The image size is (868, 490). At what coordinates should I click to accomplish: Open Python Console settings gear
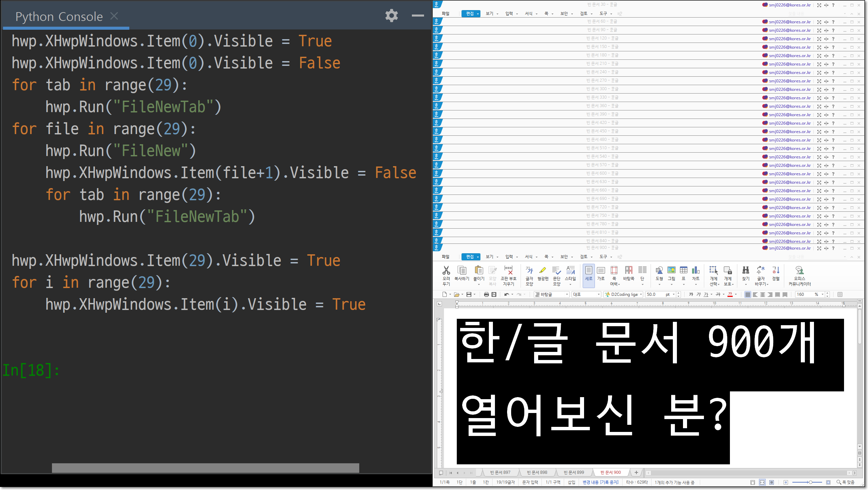391,16
